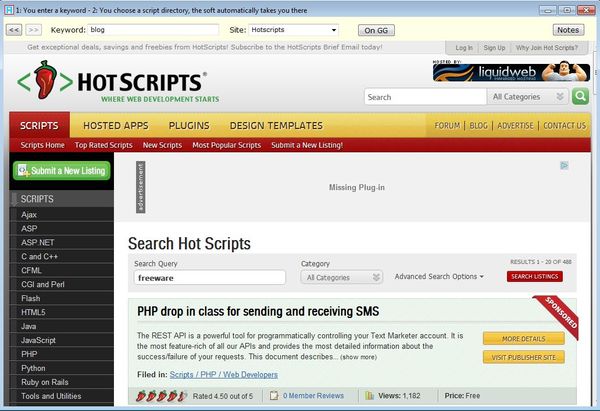Click the SEARCH LISTINGS button

535,276
